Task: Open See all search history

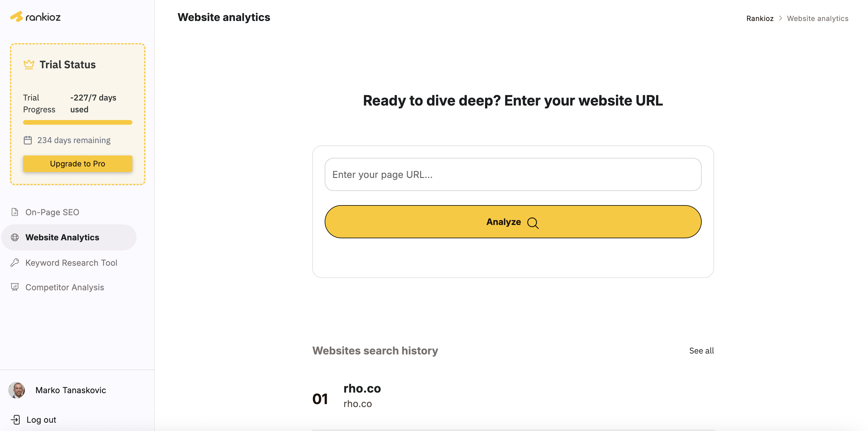Action: click(701, 350)
